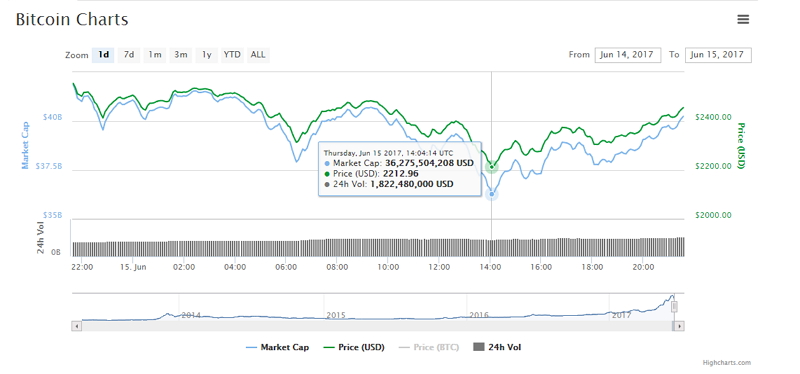Click the 15. Jun time axis label

133,267
